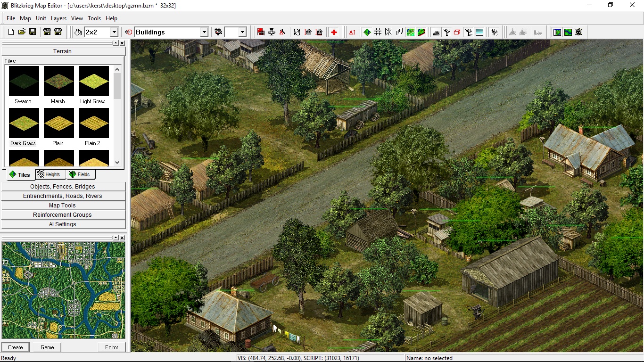
Task: Click the red four-arrow move icon
Action: tap(334, 32)
